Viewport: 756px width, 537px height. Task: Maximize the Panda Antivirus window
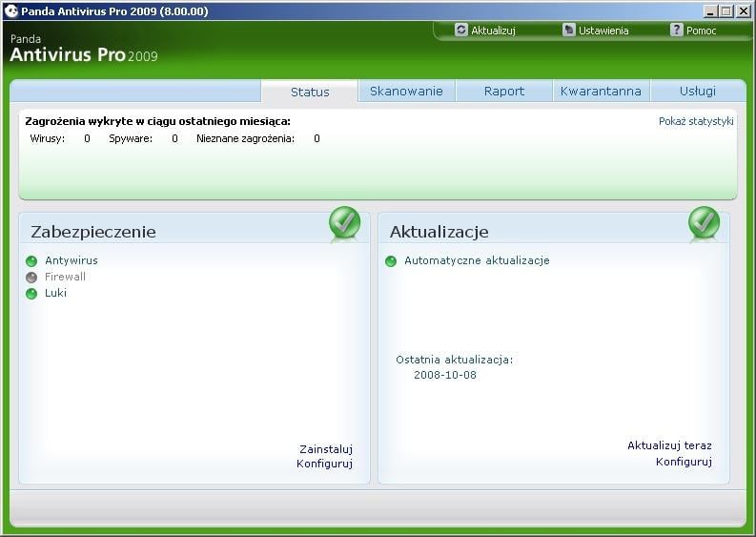726,11
